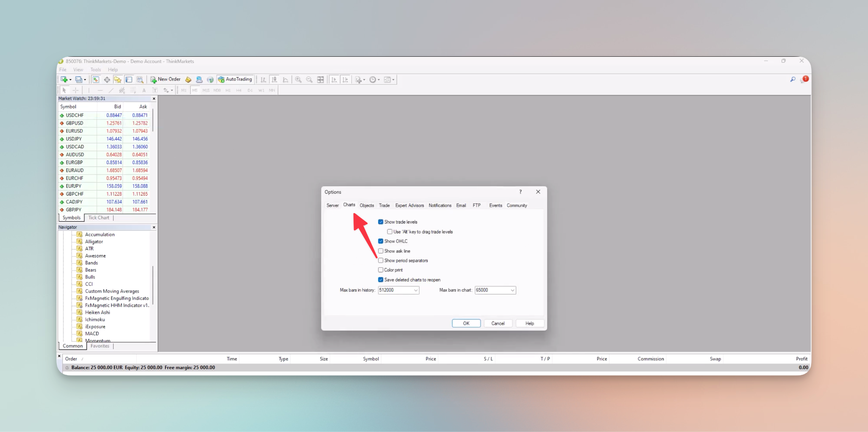Open the Strategy Tester icon
Image resolution: width=868 pixels, height=432 pixels.
(x=140, y=79)
